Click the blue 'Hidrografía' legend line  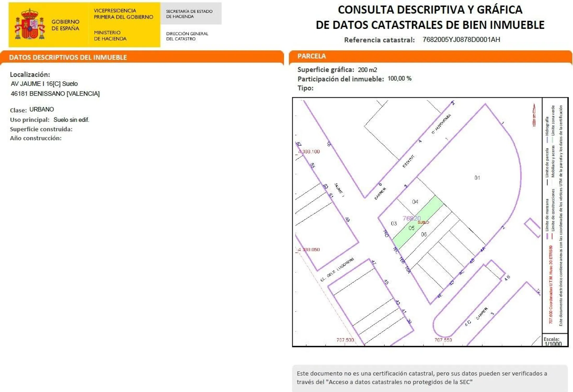click(x=547, y=140)
